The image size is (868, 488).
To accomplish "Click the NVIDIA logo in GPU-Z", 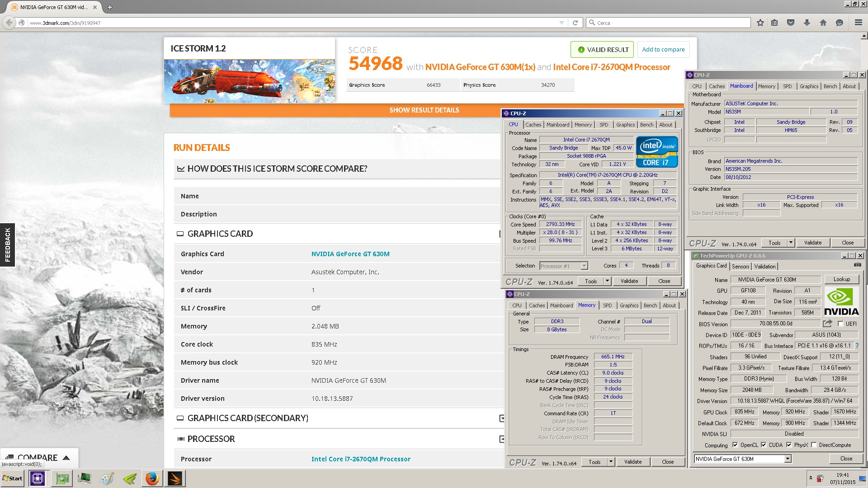I will point(841,301).
